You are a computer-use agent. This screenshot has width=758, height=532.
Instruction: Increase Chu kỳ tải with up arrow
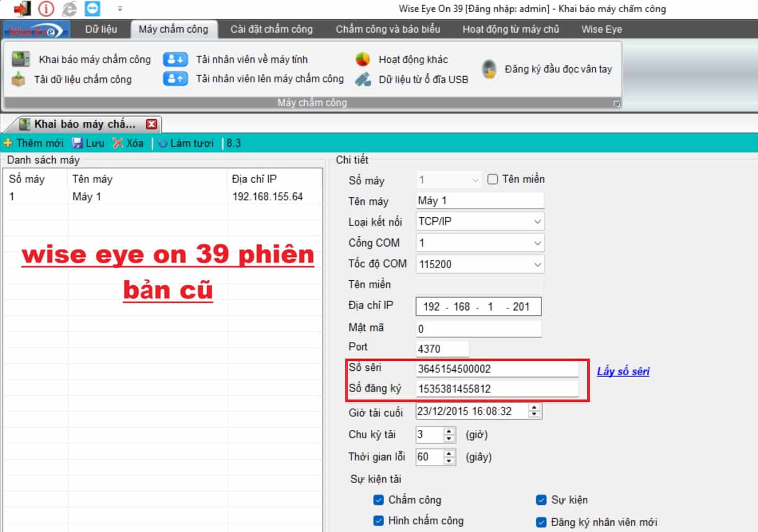[x=449, y=431]
